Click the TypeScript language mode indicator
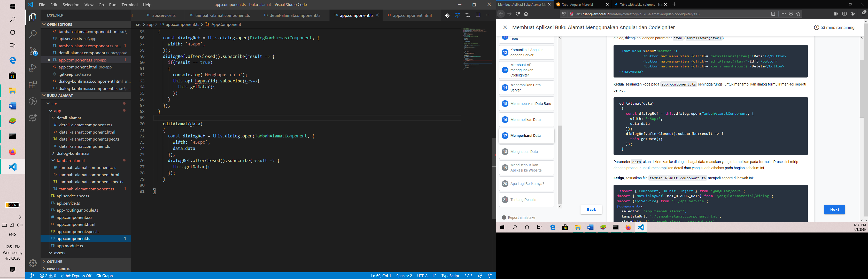This screenshot has height=279, width=868. click(450, 276)
